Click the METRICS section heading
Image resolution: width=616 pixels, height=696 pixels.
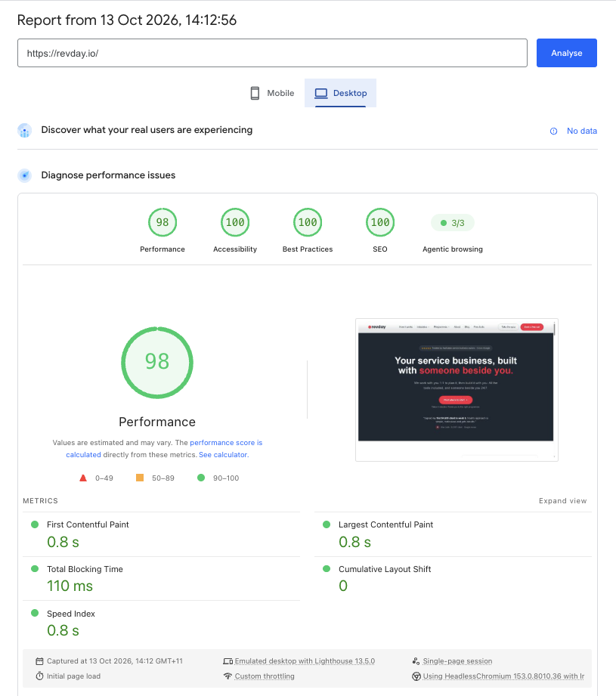[40, 501]
